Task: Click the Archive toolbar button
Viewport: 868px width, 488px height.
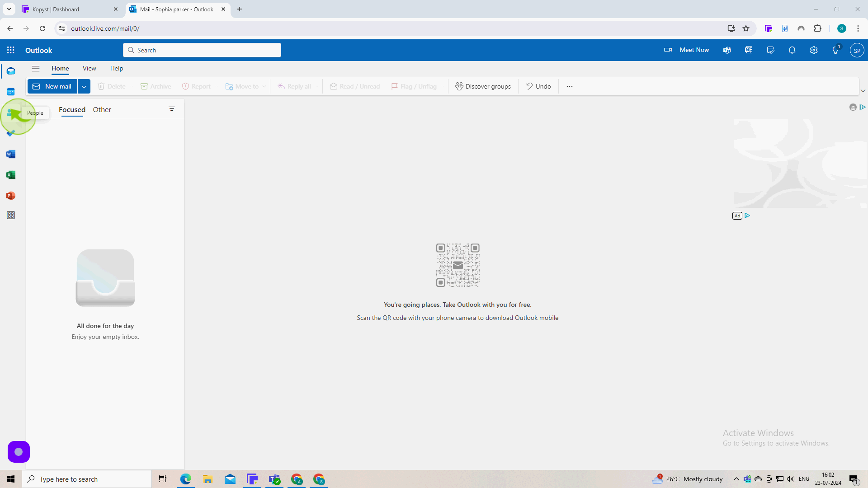Action: pyautogui.click(x=156, y=86)
